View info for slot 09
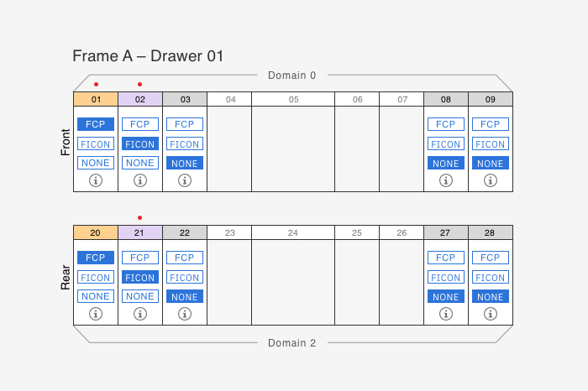Screen dimensions: 588x391 [x=491, y=180]
